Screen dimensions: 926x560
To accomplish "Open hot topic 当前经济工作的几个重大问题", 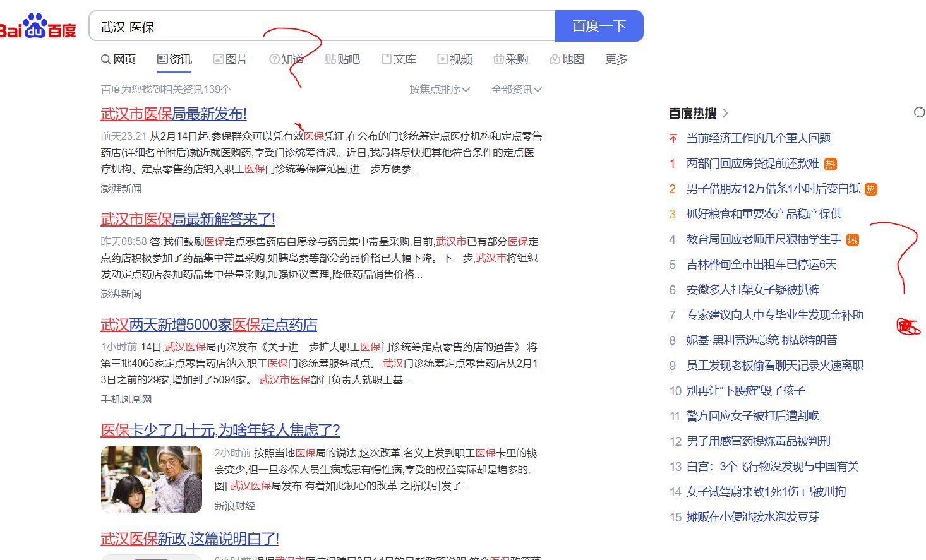I will pos(759,138).
